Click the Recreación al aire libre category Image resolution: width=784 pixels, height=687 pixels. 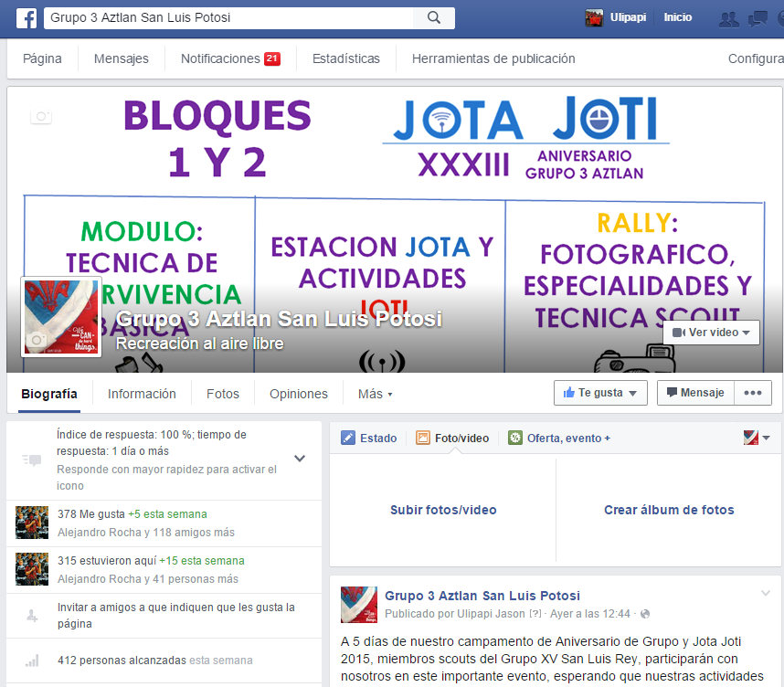[199, 343]
